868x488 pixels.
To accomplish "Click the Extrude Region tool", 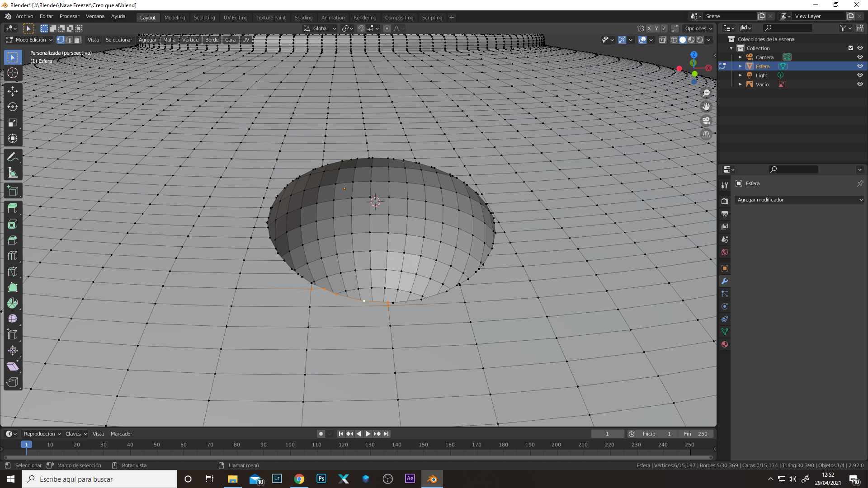I will click(x=13, y=208).
